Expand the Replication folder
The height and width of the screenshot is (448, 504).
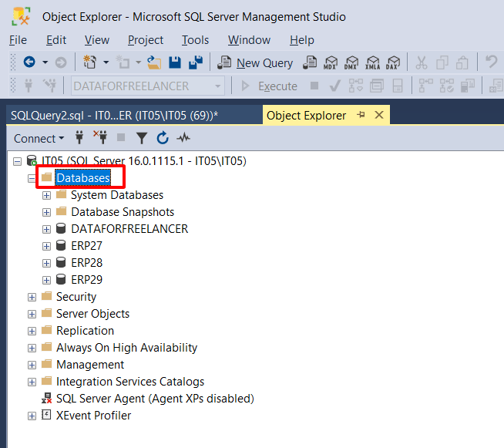coord(32,331)
